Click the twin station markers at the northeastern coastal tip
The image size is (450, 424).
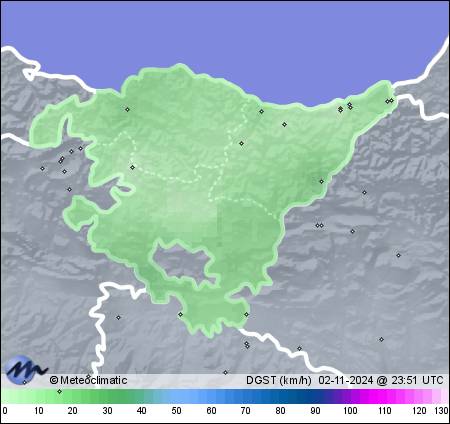(389, 101)
